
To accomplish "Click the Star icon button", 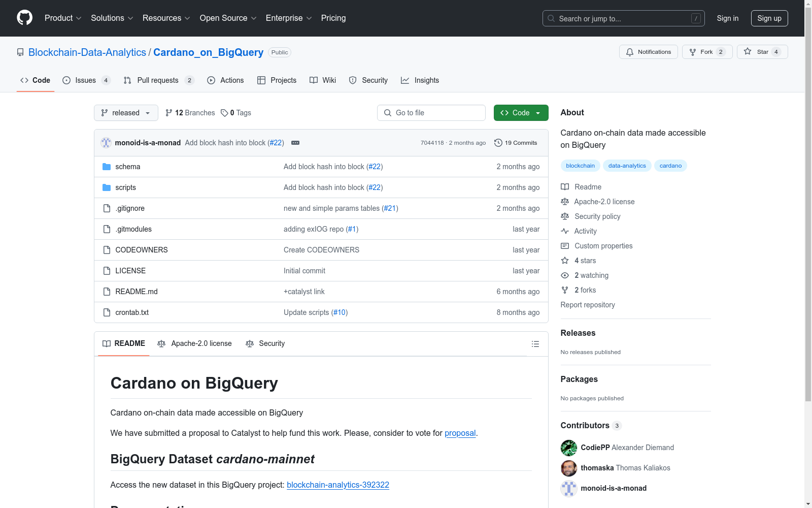I will 762,52.
